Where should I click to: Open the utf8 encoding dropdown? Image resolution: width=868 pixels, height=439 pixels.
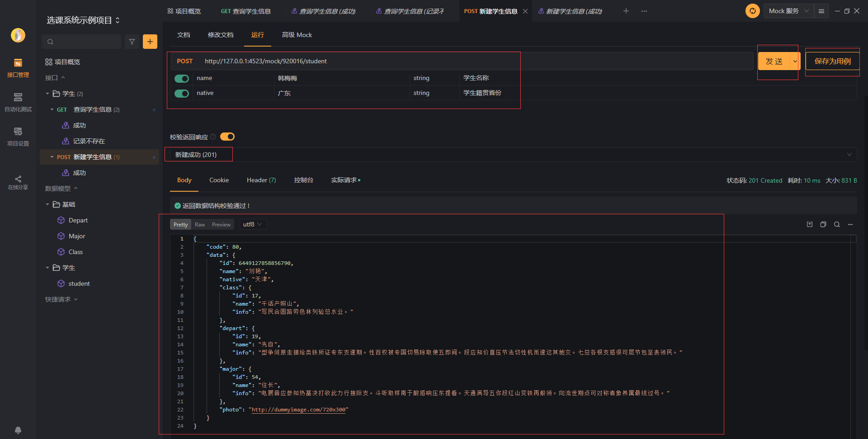pyautogui.click(x=253, y=224)
